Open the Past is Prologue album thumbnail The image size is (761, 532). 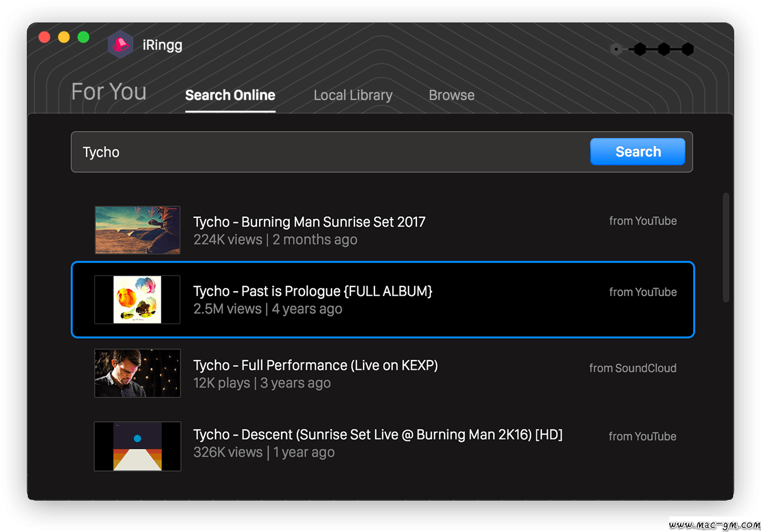tap(138, 299)
